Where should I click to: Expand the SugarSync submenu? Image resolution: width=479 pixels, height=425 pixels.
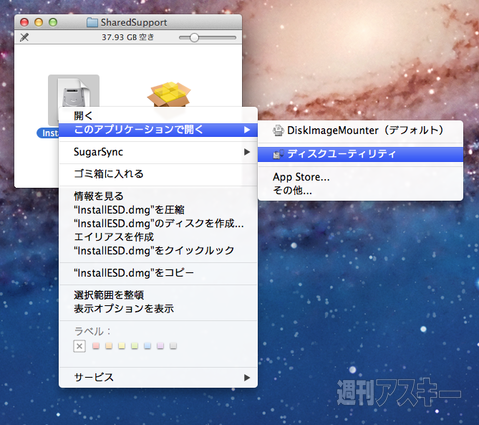pos(158,152)
